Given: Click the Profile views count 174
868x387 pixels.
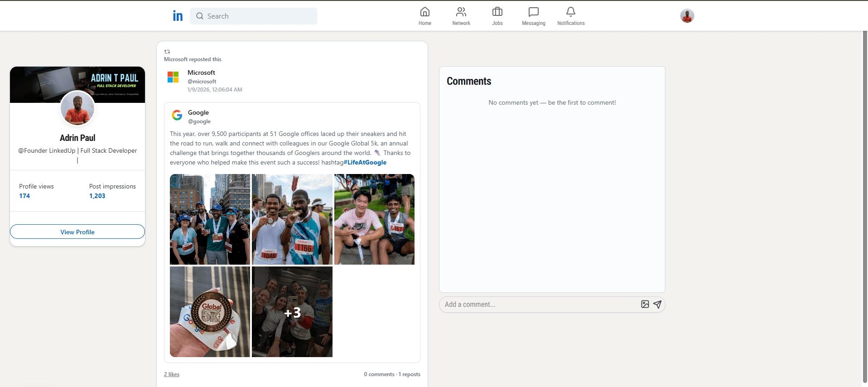Looking at the screenshot, I should coord(24,196).
